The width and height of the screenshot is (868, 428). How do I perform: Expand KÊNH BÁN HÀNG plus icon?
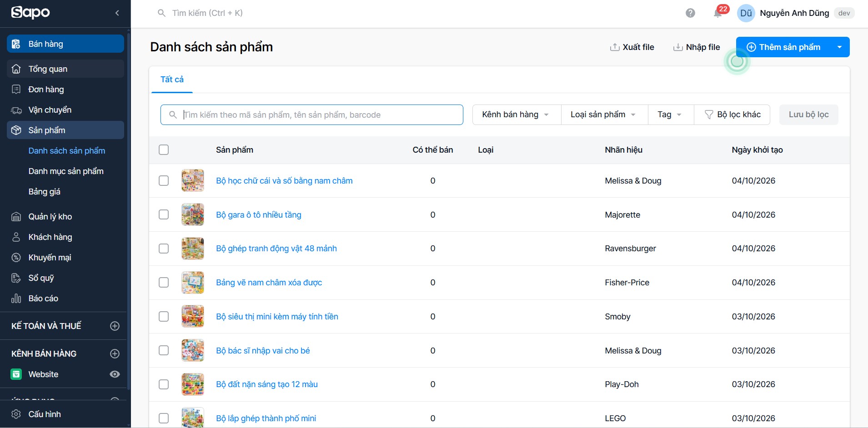click(115, 354)
